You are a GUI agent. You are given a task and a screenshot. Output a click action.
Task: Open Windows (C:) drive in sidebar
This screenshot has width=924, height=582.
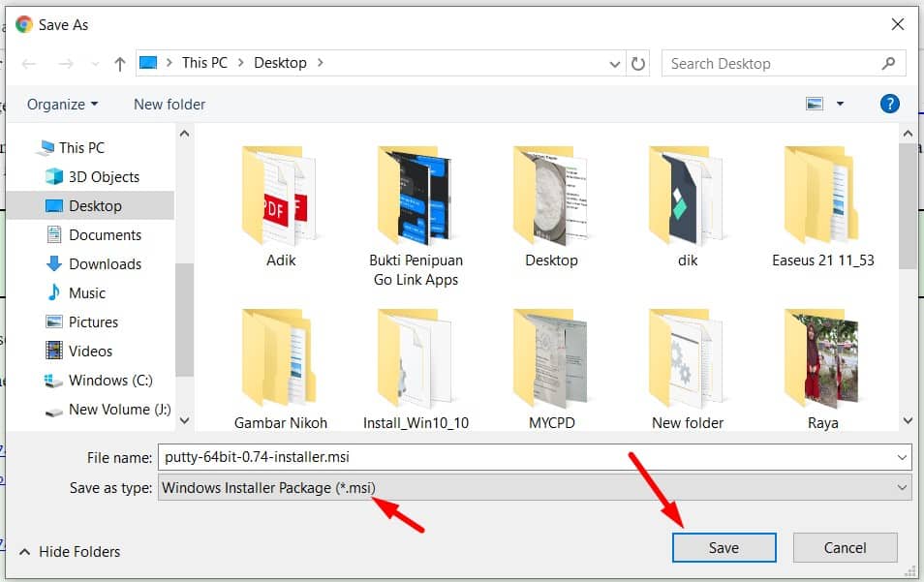click(110, 380)
